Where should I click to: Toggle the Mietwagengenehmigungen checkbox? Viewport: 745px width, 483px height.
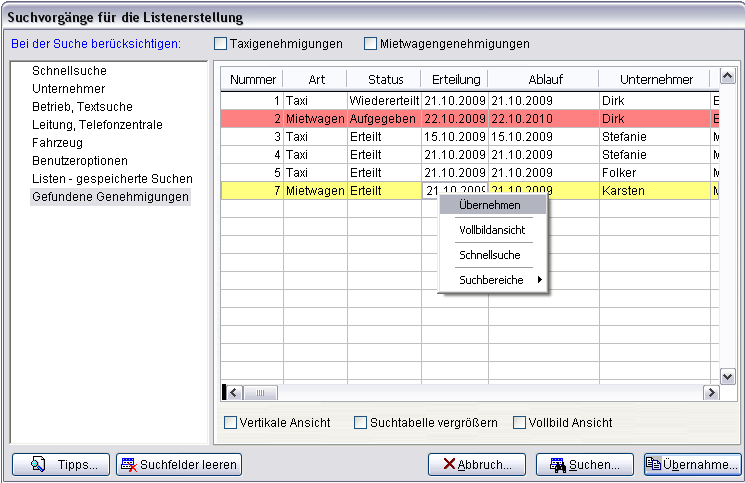click(x=371, y=44)
